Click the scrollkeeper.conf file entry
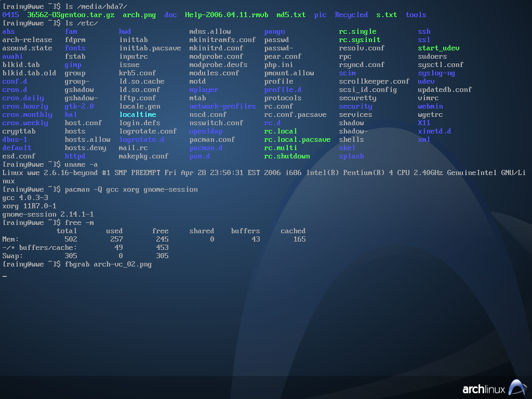The height and width of the screenshot is (399, 532). coord(374,82)
